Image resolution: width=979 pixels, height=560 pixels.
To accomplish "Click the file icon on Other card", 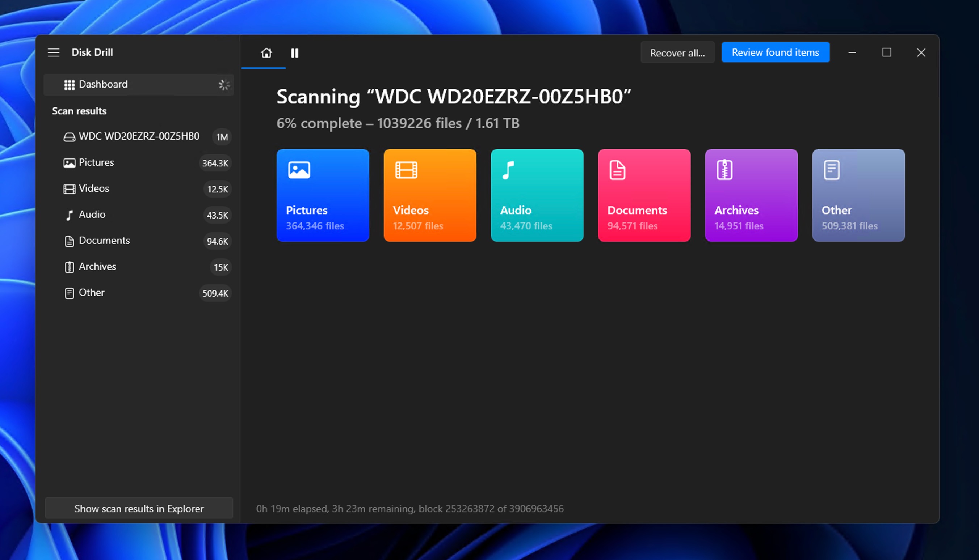I will [x=832, y=170].
